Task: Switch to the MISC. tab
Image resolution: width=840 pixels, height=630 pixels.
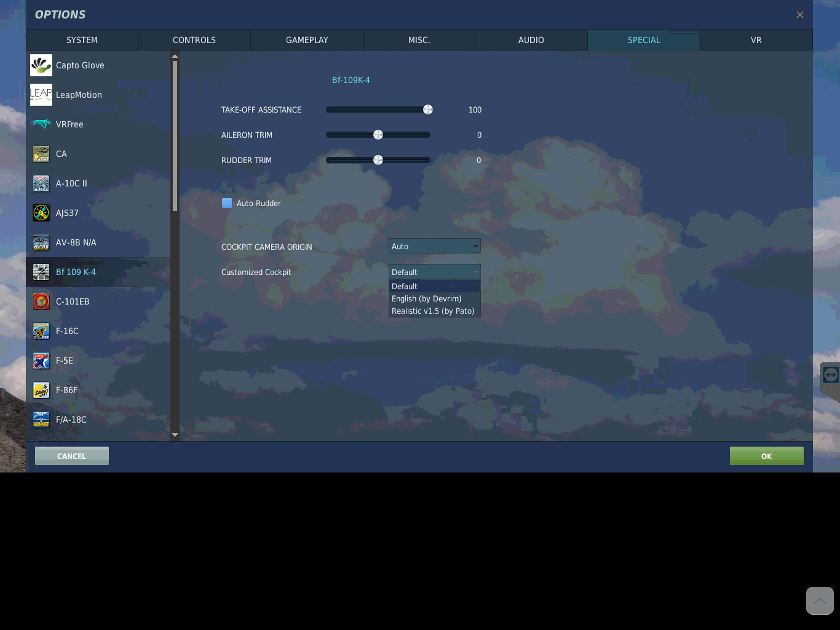Action: click(419, 40)
